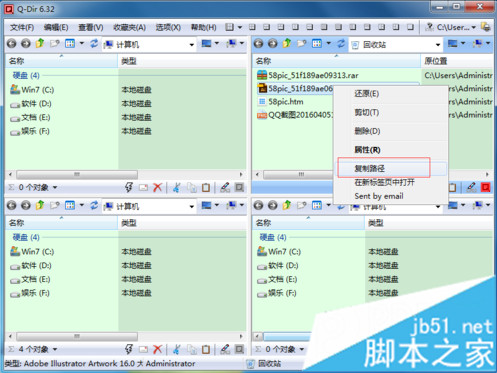497x373 pixels.
Task: Open view mode dropdown in Recycle Bin pane
Action: (x=329, y=44)
